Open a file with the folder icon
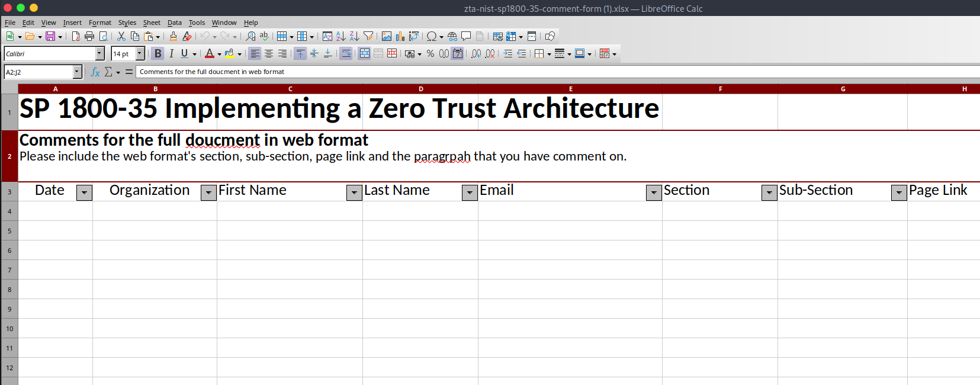The height and width of the screenshot is (385, 980). pyautogui.click(x=30, y=36)
